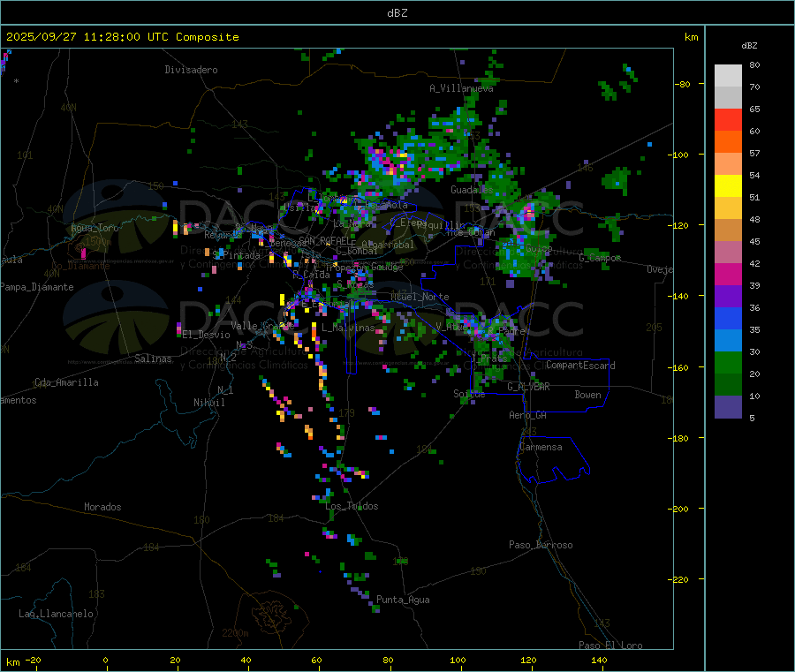
Task: Click the slate violet 10 dBZ swatch
Action: (728, 407)
